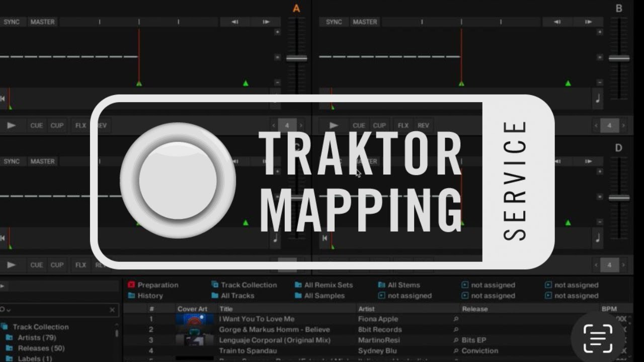This screenshot has height=362, width=644.
Task: Click the note icon on Deck D
Action: (597, 238)
